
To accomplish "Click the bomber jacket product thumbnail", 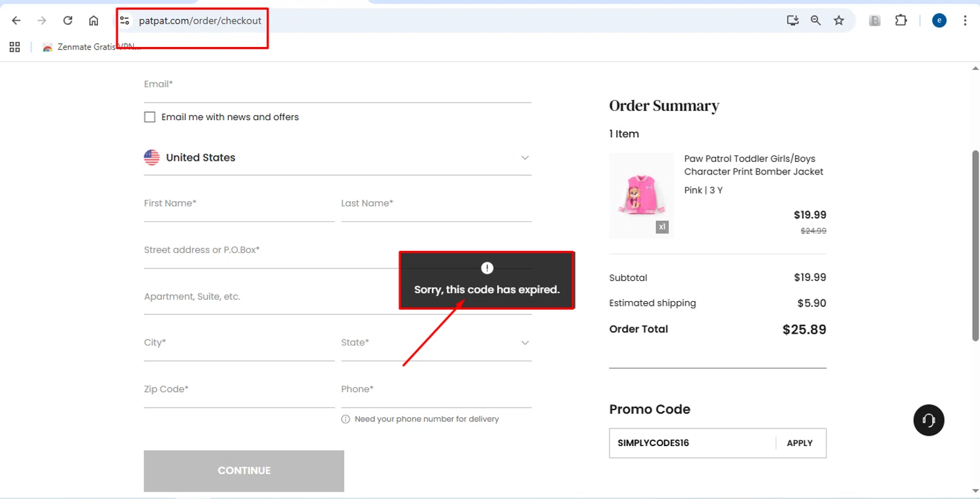I will (642, 196).
